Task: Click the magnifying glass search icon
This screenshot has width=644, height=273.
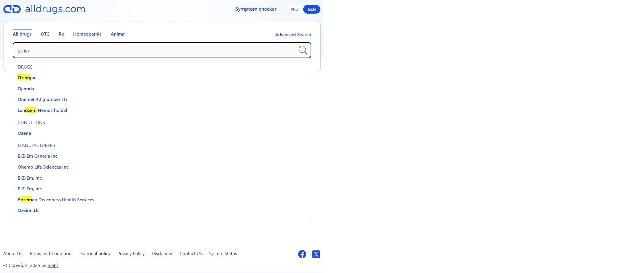Action: 303,50
